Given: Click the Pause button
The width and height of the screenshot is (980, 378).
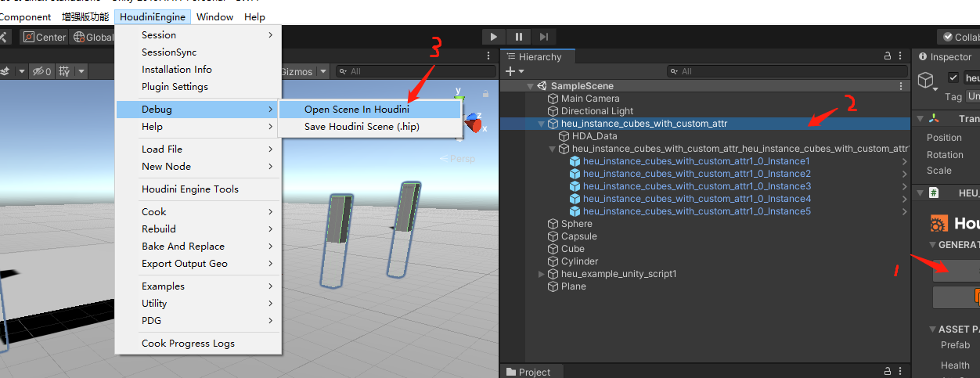Looking at the screenshot, I should (x=519, y=36).
